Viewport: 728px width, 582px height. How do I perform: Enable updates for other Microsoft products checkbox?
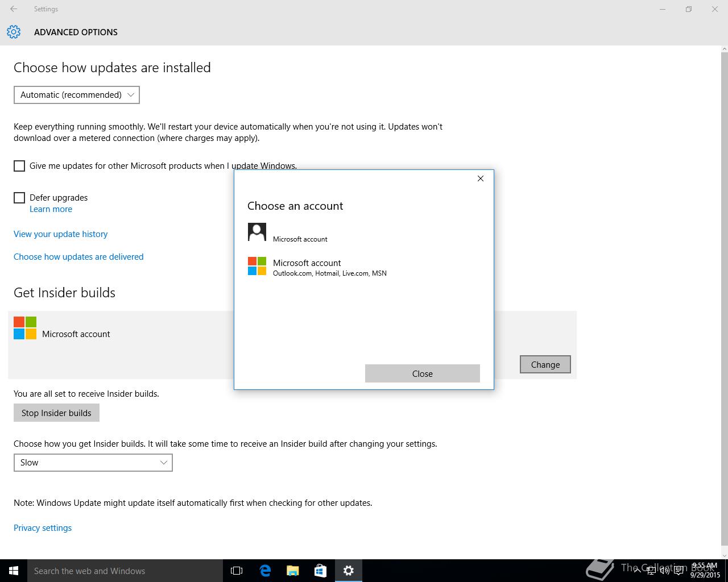(19, 166)
